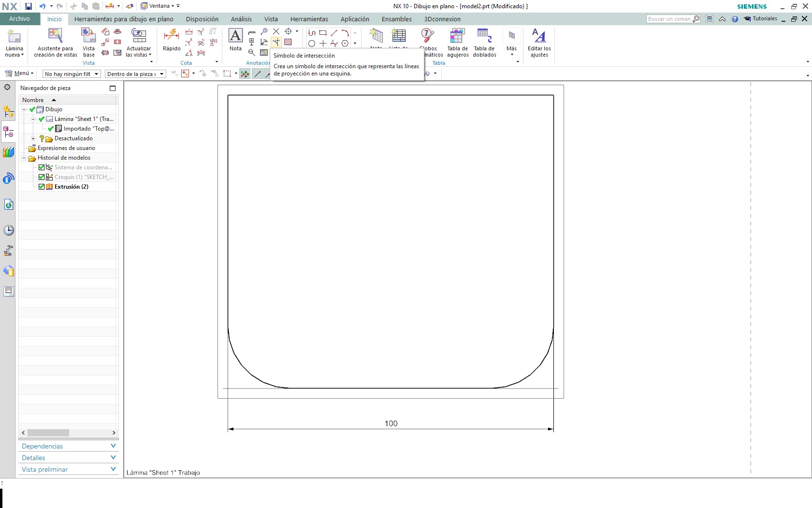Screen dimensions: 812x508
Task: Select the arc sketch tool
Action: 345,32
